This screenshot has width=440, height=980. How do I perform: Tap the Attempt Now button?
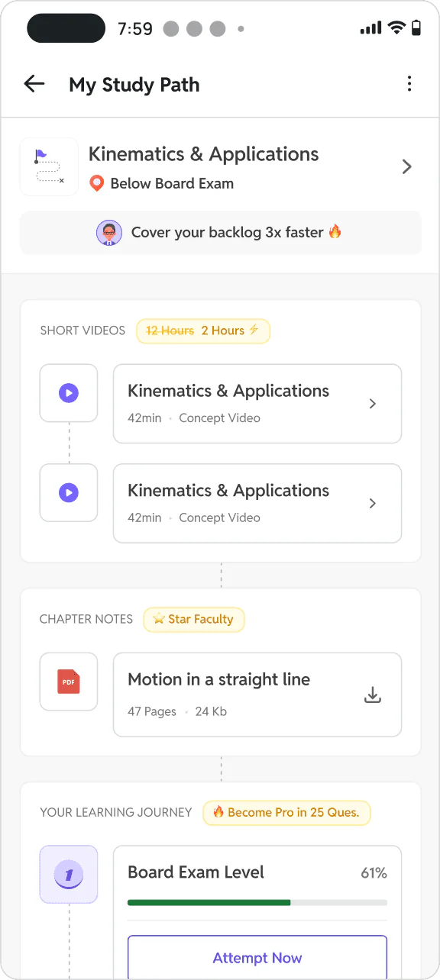(257, 958)
